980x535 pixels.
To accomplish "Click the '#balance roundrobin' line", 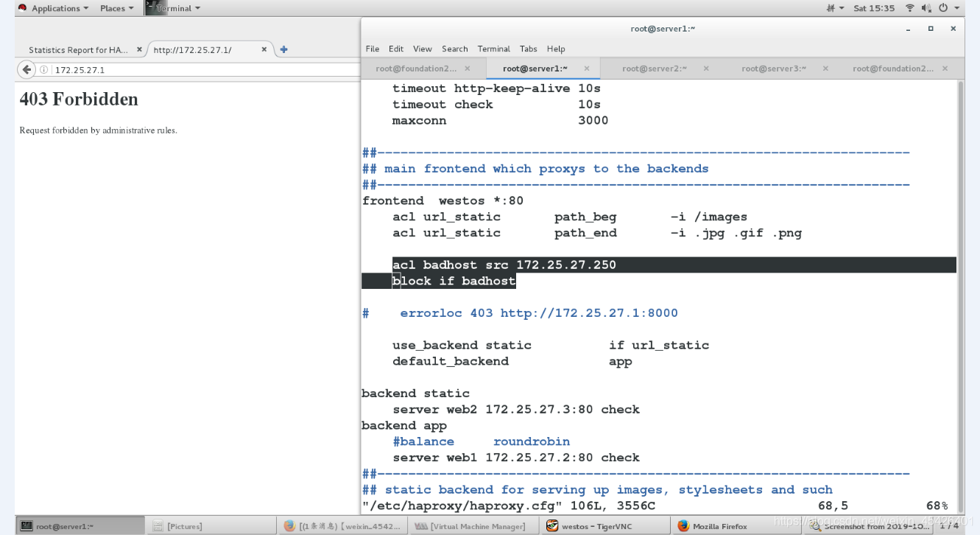I will click(x=482, y=441).
